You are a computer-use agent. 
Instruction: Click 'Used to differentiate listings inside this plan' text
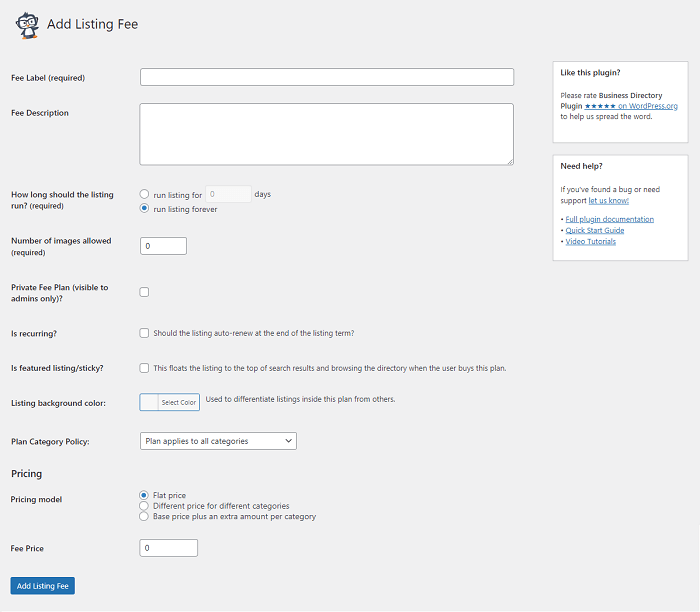300,399
